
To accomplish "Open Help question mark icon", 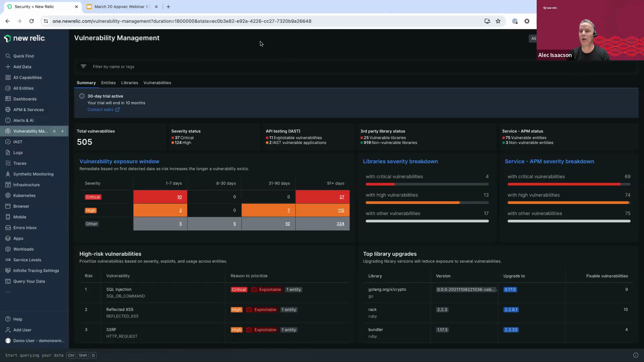I will (8, 319).
